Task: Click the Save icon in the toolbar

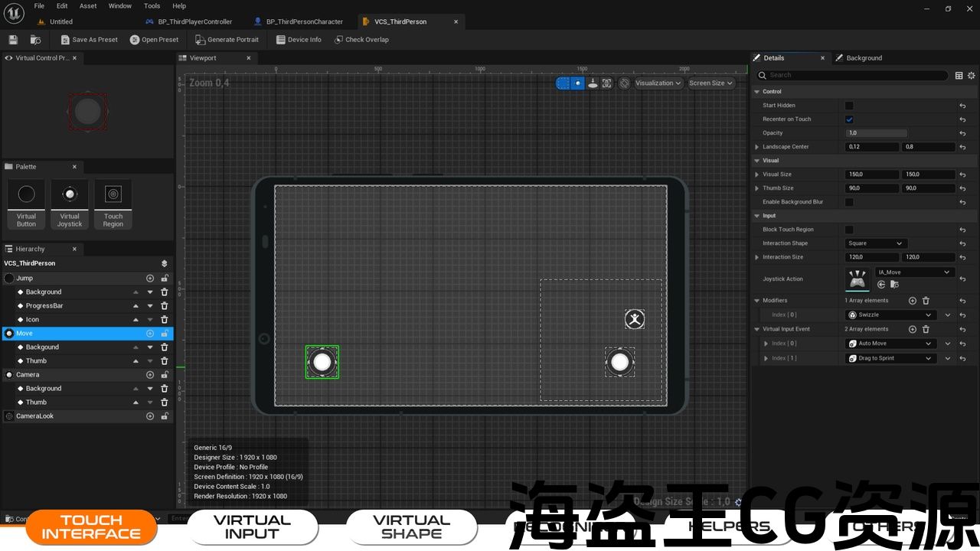Action: 13,40
